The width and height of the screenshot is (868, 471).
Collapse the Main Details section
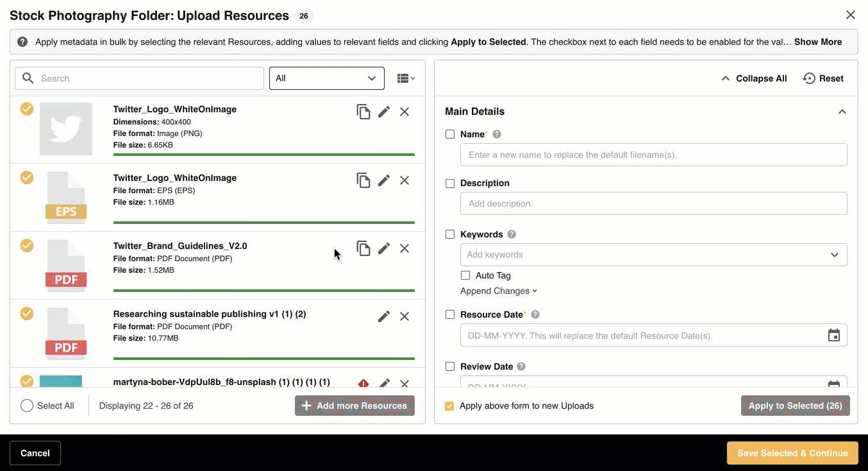pyautogui.click(x=842, y=112)
